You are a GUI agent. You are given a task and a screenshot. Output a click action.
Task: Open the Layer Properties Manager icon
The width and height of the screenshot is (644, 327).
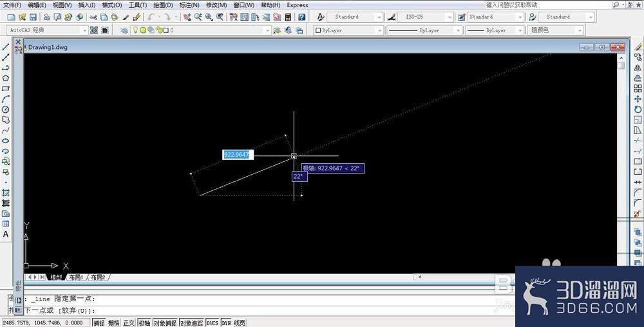click(124, 30)
